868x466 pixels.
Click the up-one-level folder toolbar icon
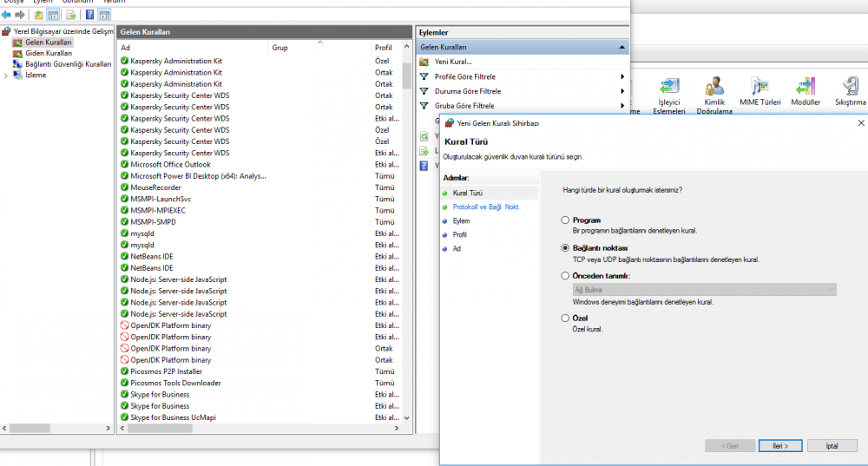coord(38,15)
